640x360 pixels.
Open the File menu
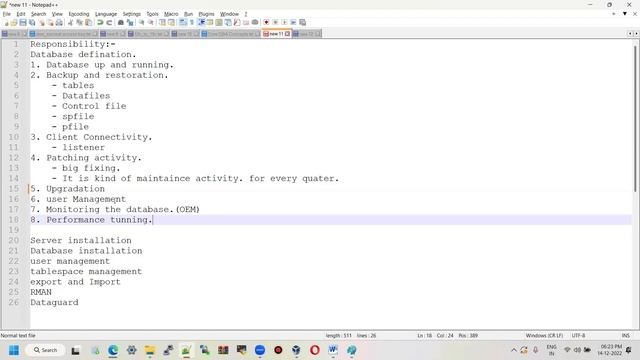(7, 14)
